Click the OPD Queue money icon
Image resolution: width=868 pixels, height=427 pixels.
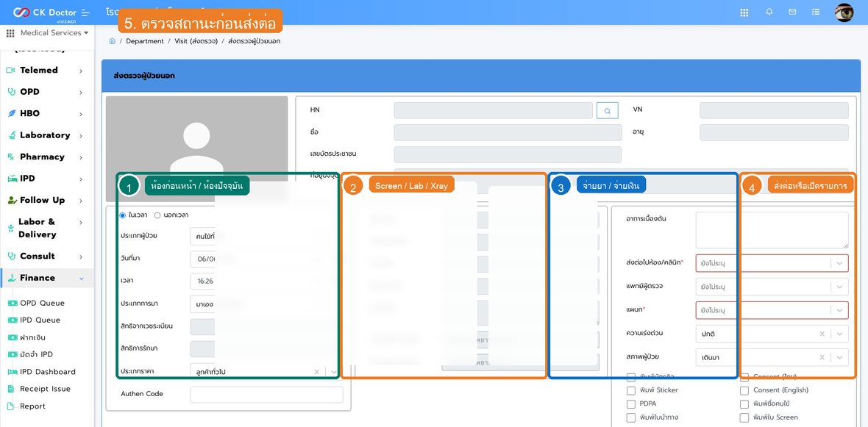coord(12,303)
